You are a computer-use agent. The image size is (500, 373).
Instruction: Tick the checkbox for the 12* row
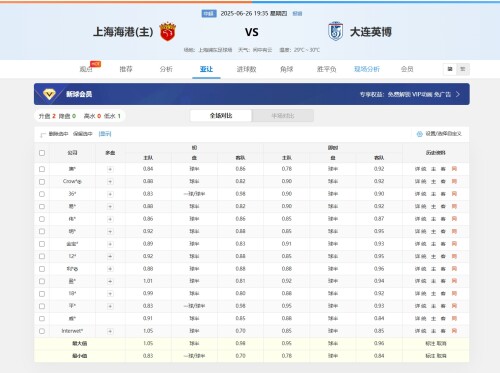(x=42, y=256)
